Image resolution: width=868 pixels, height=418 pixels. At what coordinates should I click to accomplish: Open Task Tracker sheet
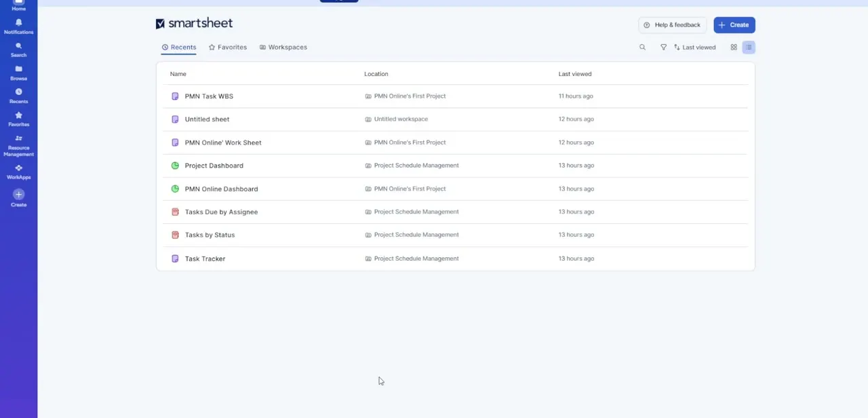205,259
